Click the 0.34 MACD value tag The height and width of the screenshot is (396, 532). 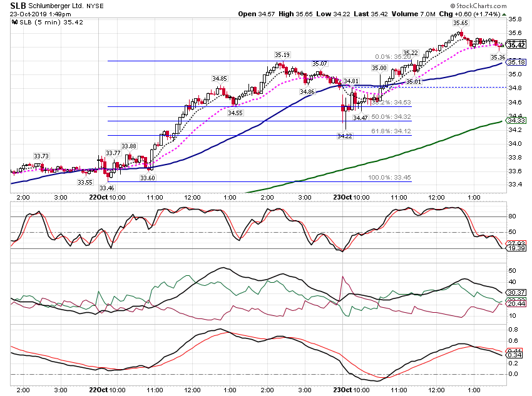(516, 355)
